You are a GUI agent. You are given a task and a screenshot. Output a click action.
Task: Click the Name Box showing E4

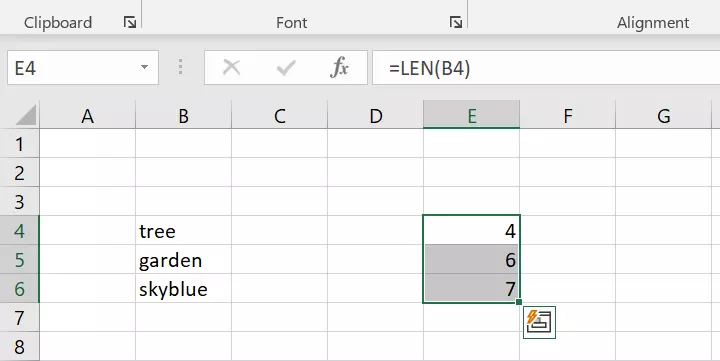(x=83, y=68)
